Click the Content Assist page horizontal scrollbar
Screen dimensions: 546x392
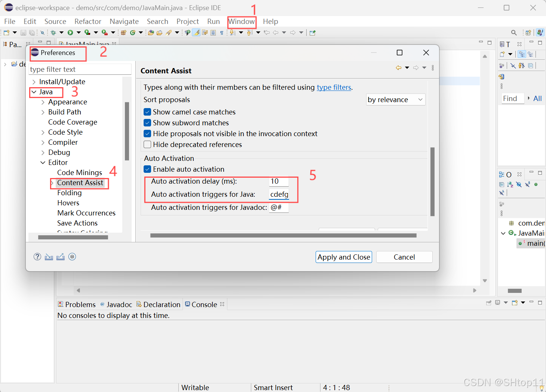coord(283,235)
